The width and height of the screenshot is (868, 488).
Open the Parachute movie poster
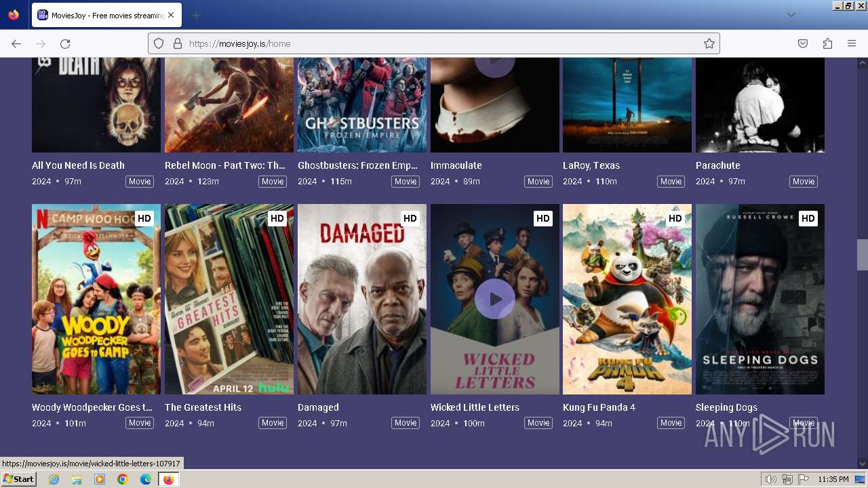[x=760, y=105]
